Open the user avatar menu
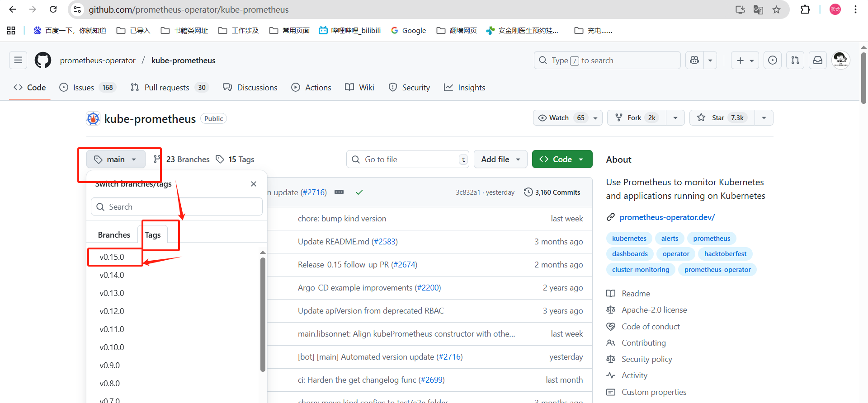868x403 pixels. 841,60
